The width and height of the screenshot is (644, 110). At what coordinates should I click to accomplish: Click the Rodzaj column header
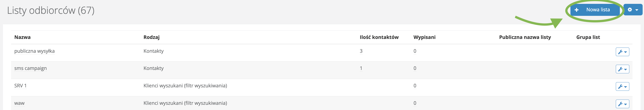point(151,37)
